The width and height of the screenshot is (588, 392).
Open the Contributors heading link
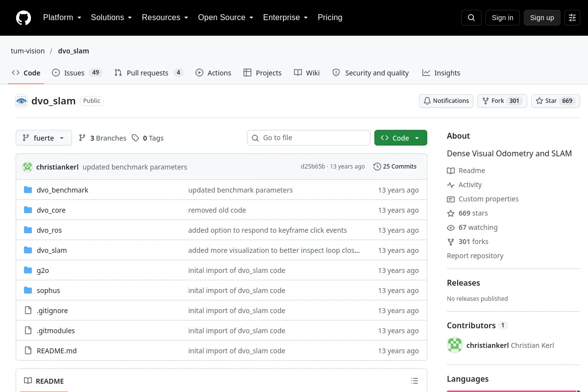click(477, 325)
